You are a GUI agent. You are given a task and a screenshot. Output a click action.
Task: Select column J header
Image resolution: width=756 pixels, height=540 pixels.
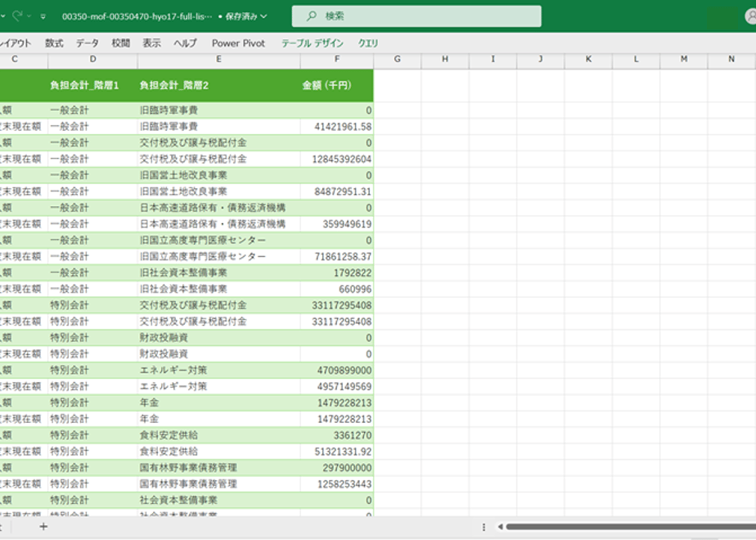click(541, 59)
